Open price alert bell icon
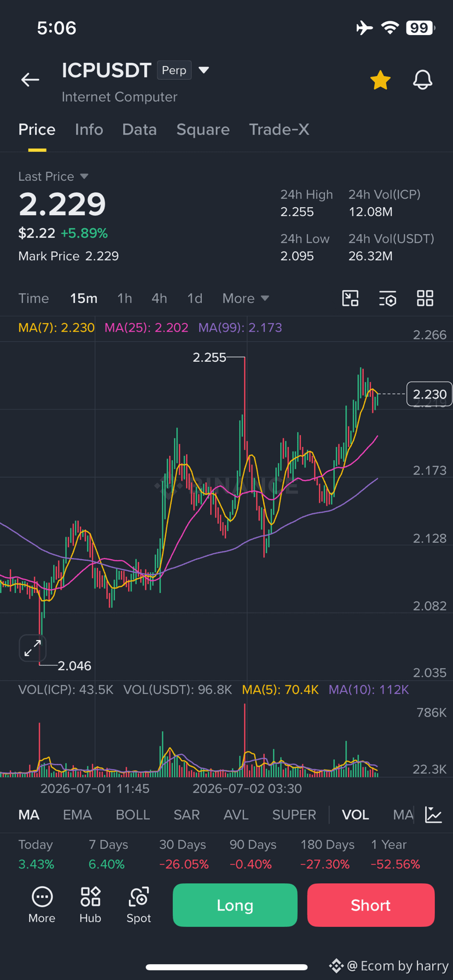453x980 pixels. point(422,80)
